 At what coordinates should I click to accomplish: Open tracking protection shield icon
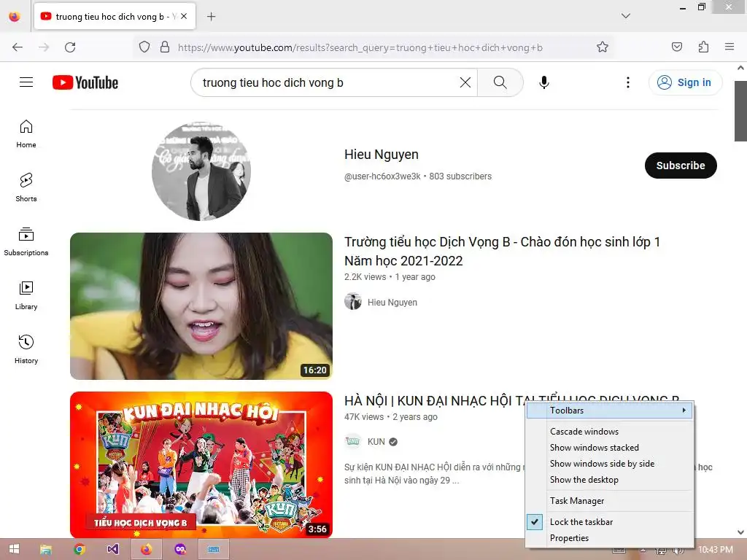[x=144, y=47]
